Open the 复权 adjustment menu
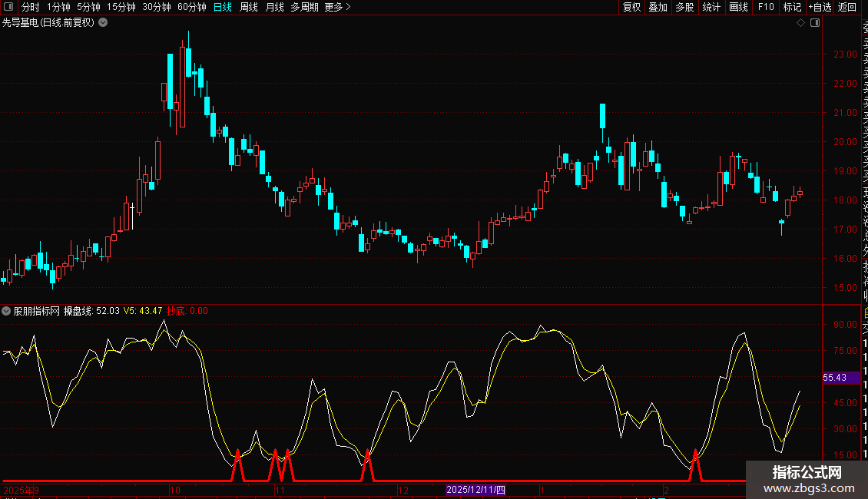 [x=631, y=7]
